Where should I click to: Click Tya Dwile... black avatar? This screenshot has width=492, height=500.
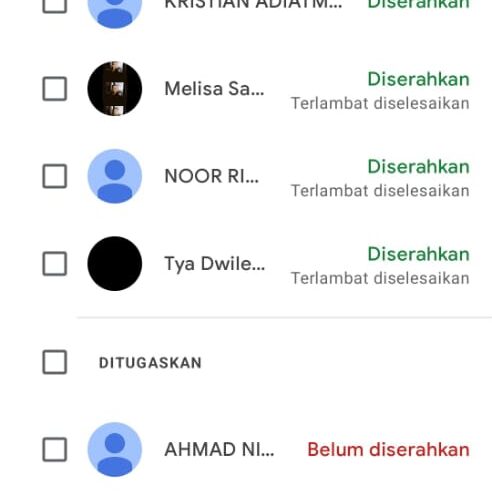[x=115, y=264]
